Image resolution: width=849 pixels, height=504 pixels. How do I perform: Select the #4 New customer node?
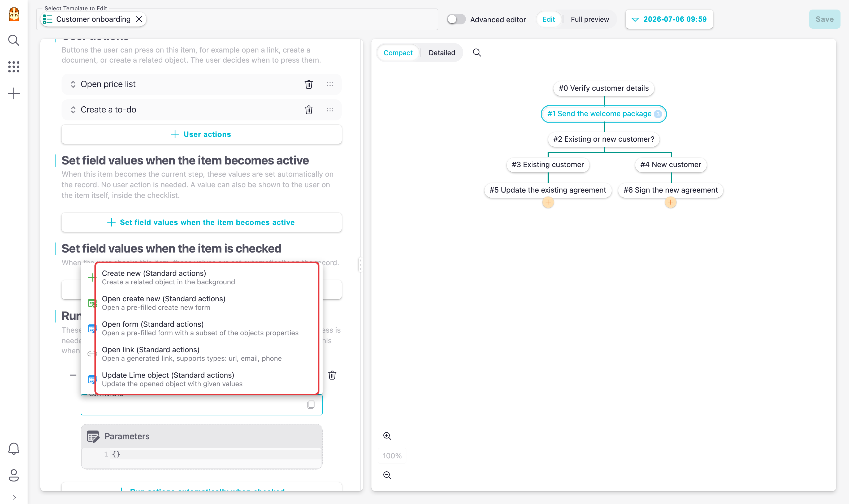[x=670, y=165]
